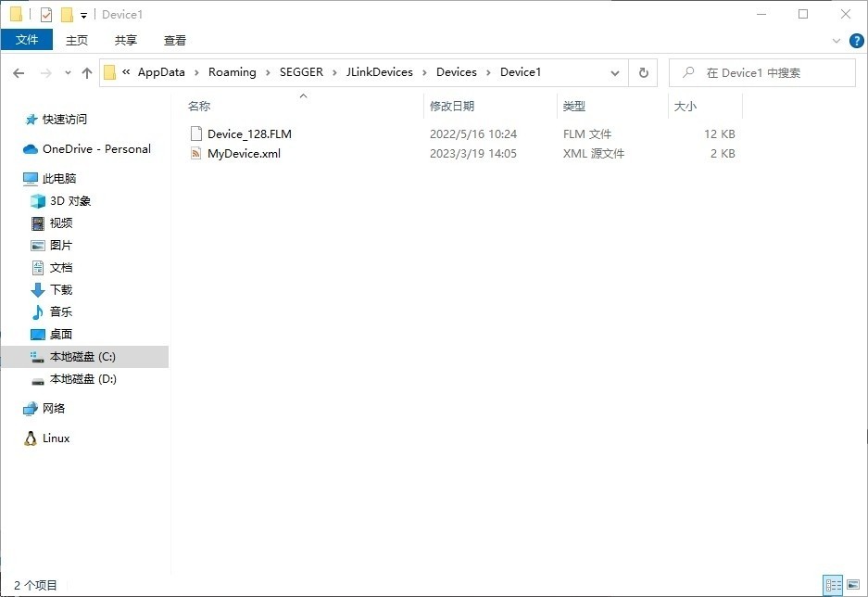
Task: Select the MyDevice.xml file
Action: click(x=244, y=154)
